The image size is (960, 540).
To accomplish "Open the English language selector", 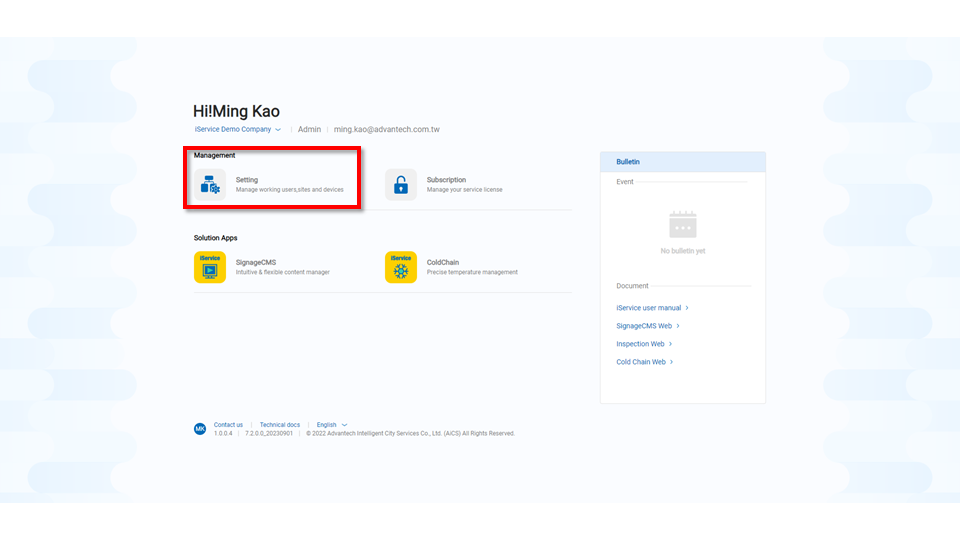I will click(x=332, y=425).
